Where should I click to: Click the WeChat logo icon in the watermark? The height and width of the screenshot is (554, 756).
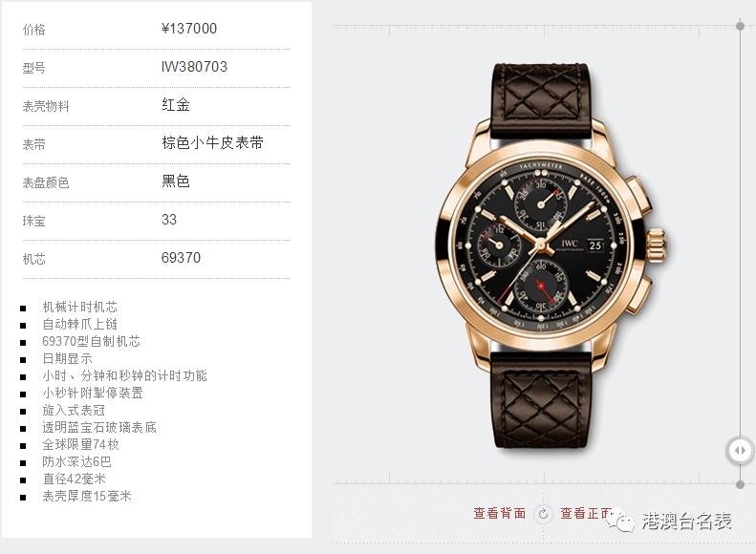621,521
